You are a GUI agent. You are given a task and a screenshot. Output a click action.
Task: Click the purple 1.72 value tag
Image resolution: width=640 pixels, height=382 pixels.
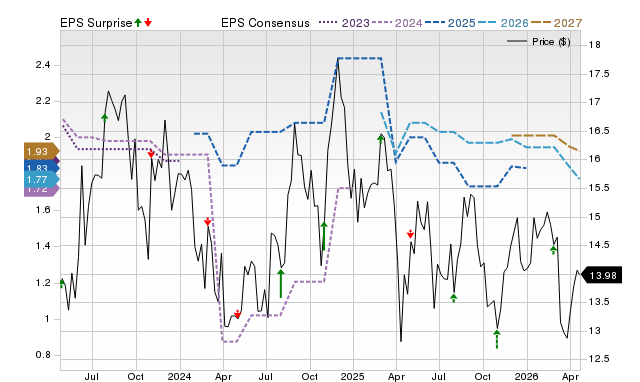(41, 190)
